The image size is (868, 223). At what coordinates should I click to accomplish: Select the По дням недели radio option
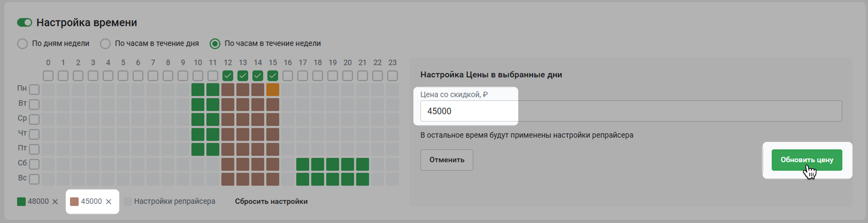(x=22, y=44)
